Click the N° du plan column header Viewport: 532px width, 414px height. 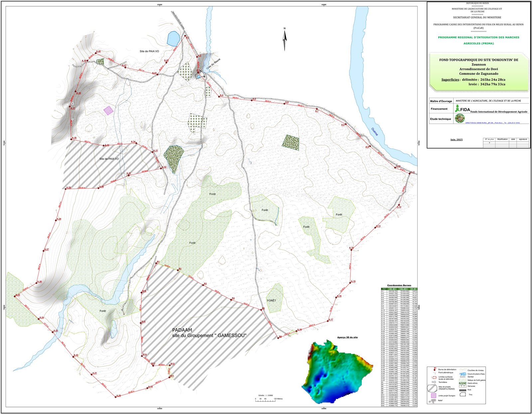489,139
